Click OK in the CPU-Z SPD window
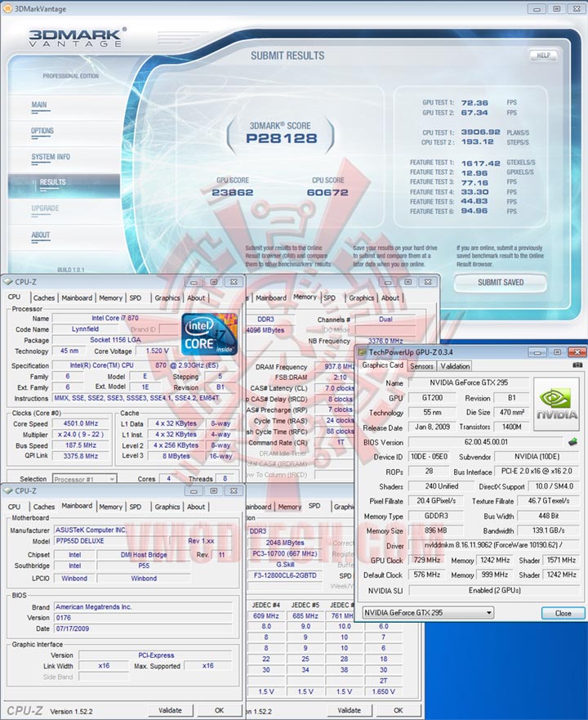 [398, 710]
